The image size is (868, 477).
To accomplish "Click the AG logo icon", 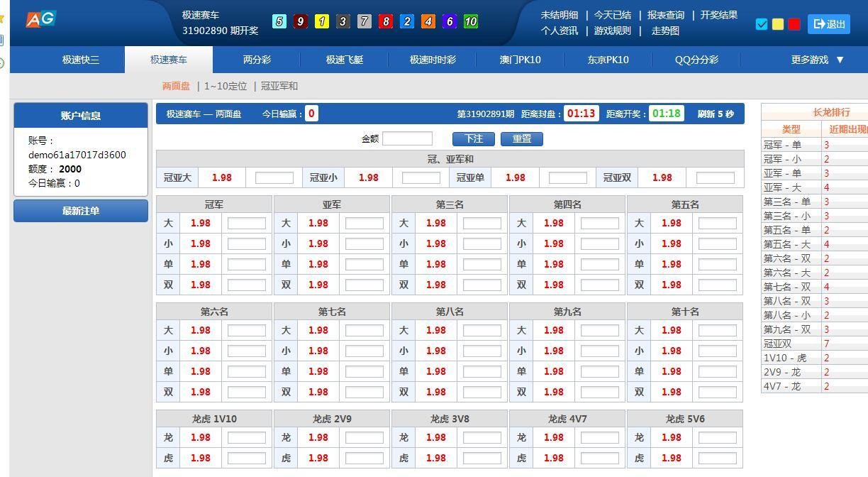I will tap(40, 19).
